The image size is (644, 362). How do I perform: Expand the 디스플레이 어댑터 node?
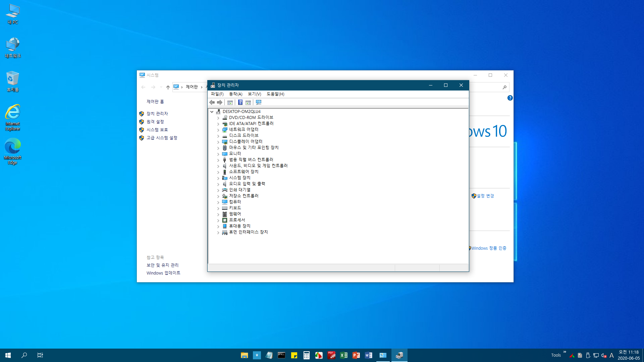tap(218, 142)
